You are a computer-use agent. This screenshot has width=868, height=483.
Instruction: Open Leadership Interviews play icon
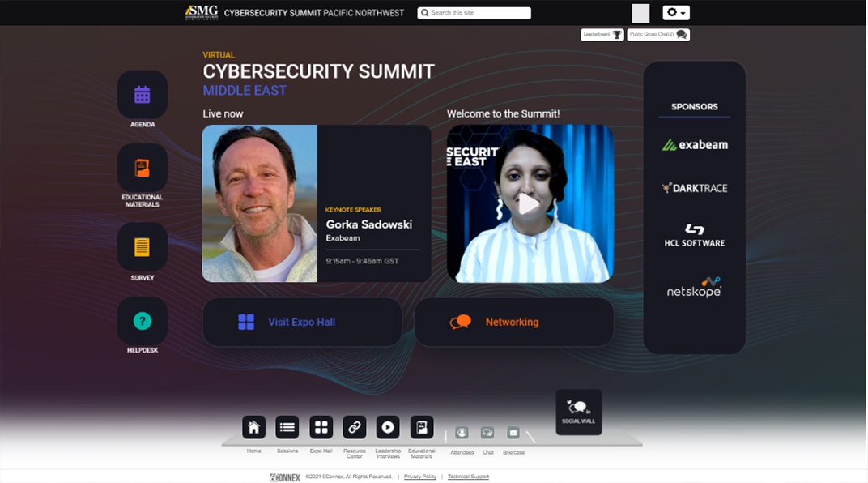(x=388, y=427)
